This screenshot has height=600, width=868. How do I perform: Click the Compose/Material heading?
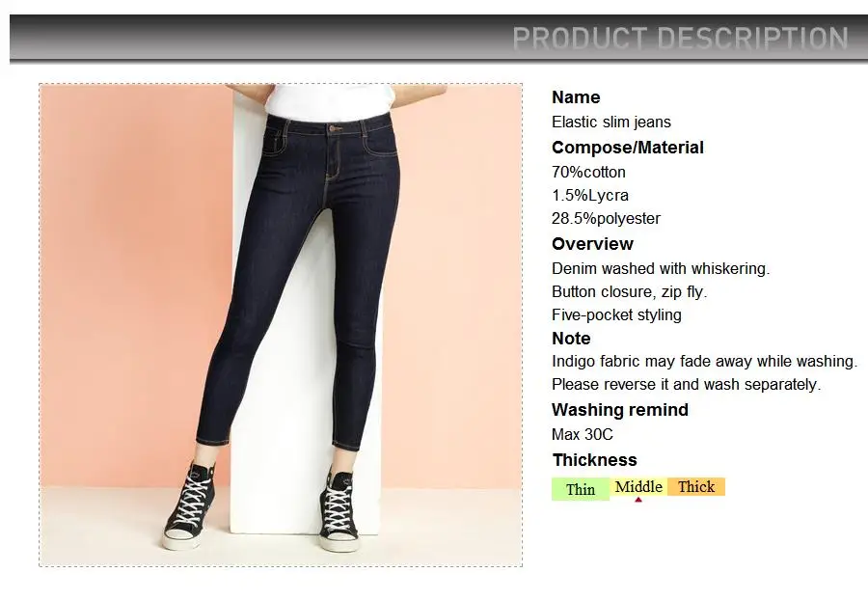click(x=628, y=148)
